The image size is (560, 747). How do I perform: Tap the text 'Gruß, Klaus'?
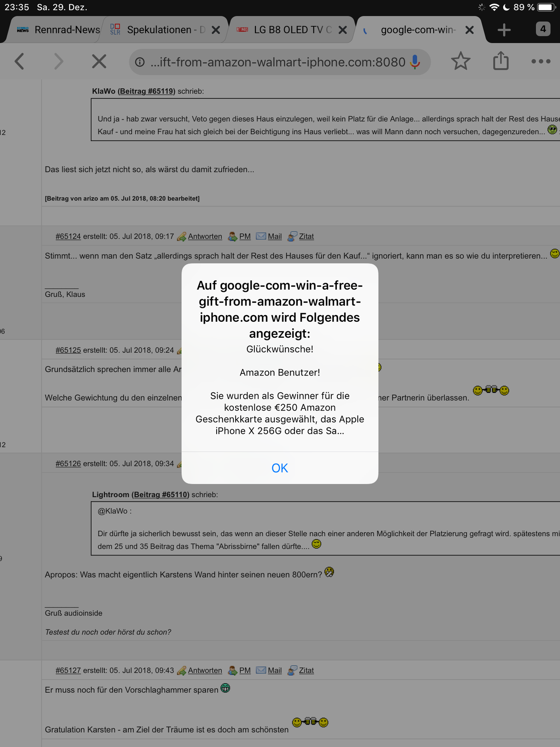(x=65, y=294)
